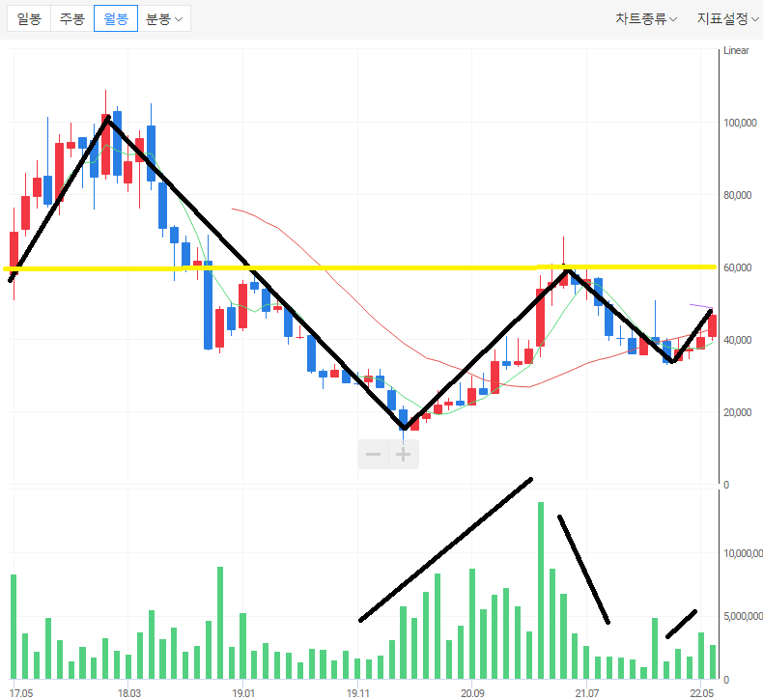The image size is (763, 700).
Task: Click the tallest green volume bar
Action: [541, 591]
